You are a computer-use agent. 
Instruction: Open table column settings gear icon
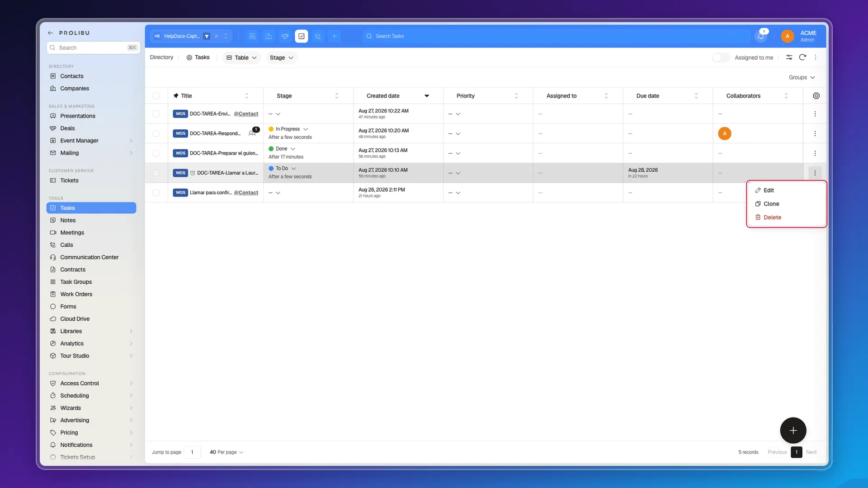[x=816, y=96]
